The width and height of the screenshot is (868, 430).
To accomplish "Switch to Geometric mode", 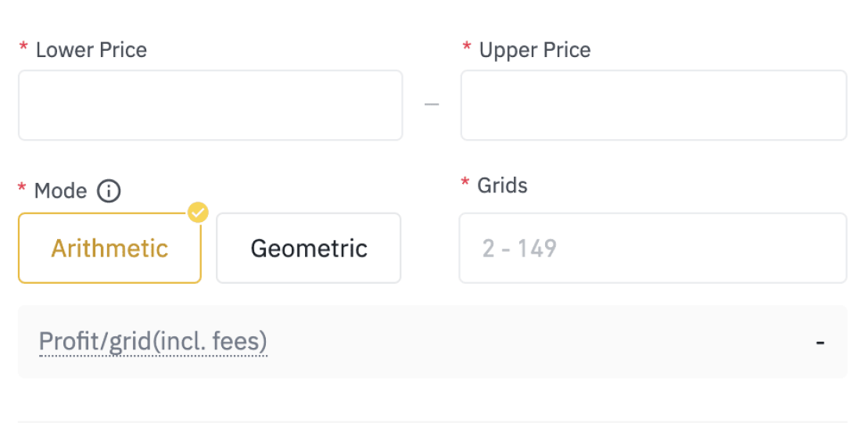I will pos(309,249).
